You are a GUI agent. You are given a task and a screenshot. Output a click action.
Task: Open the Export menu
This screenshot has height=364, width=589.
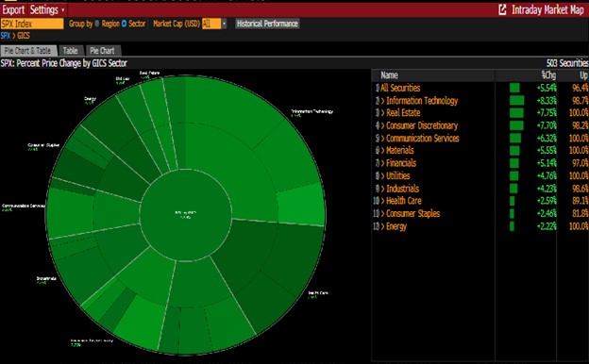(x=13, y=9)
